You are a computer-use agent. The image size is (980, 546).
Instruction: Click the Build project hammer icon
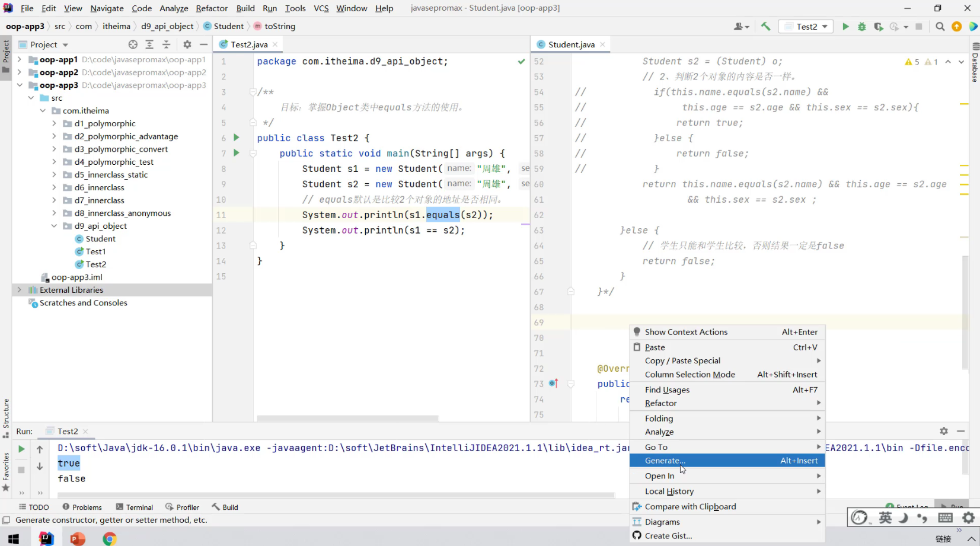click(765, 26)
